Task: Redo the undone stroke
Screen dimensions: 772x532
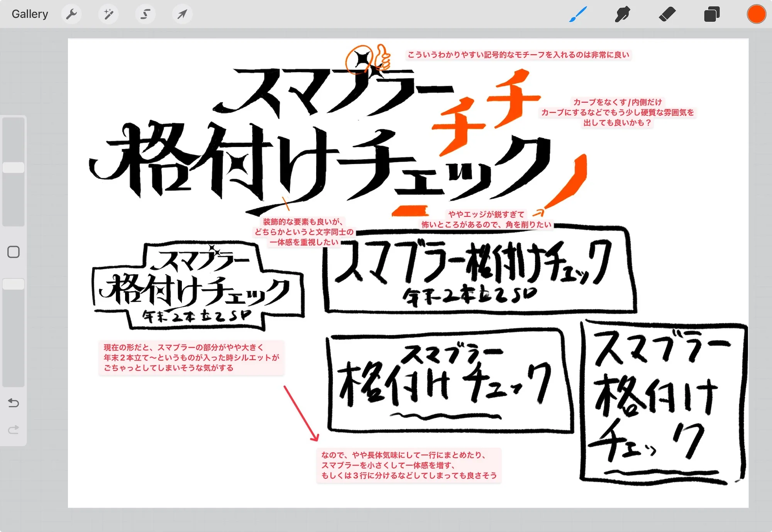Action: click(x=14, y=429)
